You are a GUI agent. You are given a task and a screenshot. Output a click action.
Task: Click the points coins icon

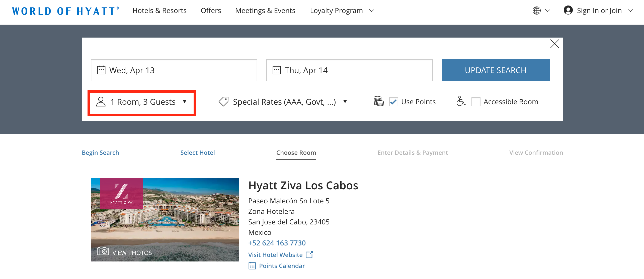click(379, 101)
